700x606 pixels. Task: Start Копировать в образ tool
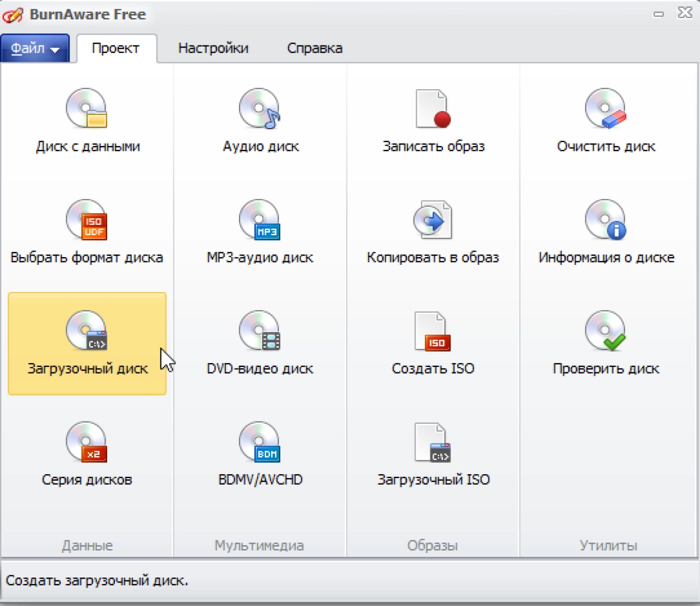pyautogui.click(x=433, y=232)
